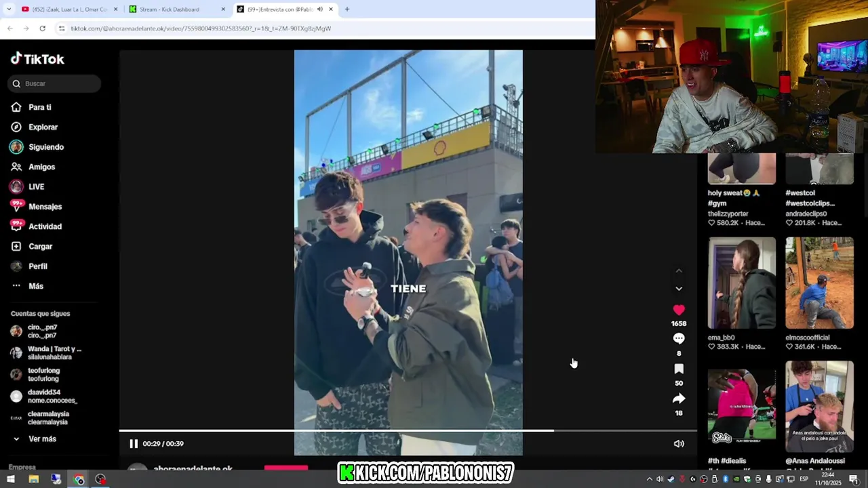Mute the video with speaker icon

point(679,444)
